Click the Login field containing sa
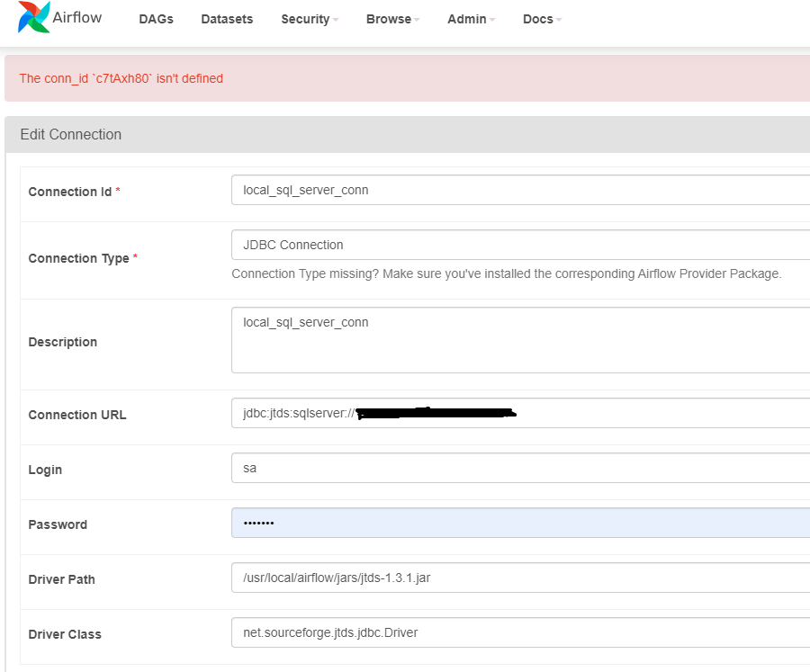The height and width of the screenshot is (672, 810). coord(520,469)
